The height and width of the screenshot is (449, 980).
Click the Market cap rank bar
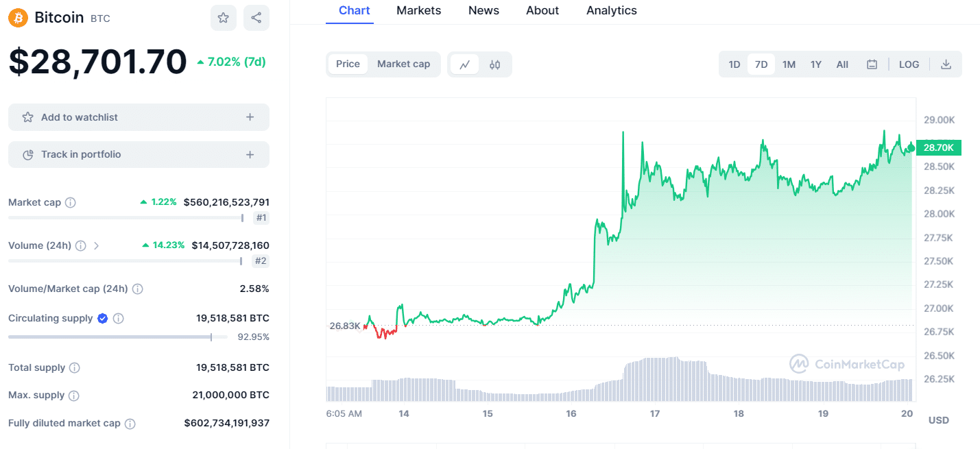(126, 218)
